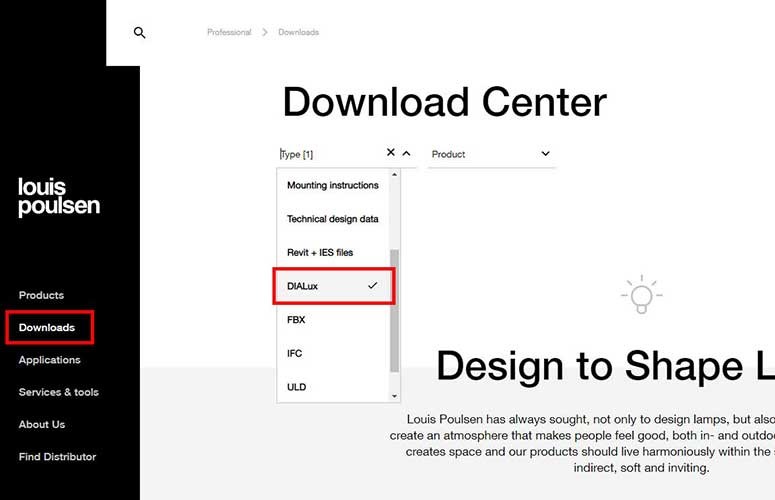The width and height of the screenshot is (775, 500).
Task: Uncheck the DIALux option
Action: (x=334, y=286)
